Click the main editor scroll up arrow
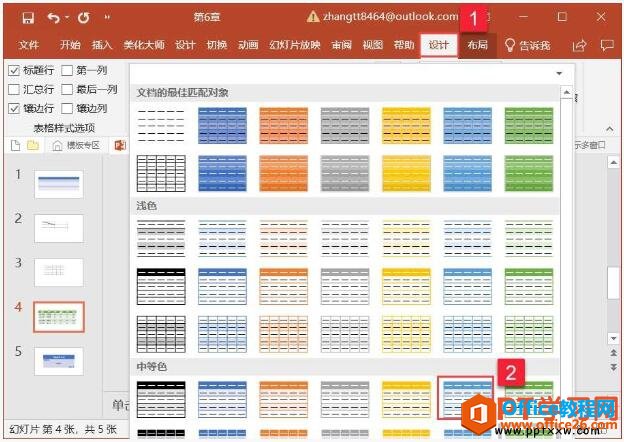 [614, 163]
